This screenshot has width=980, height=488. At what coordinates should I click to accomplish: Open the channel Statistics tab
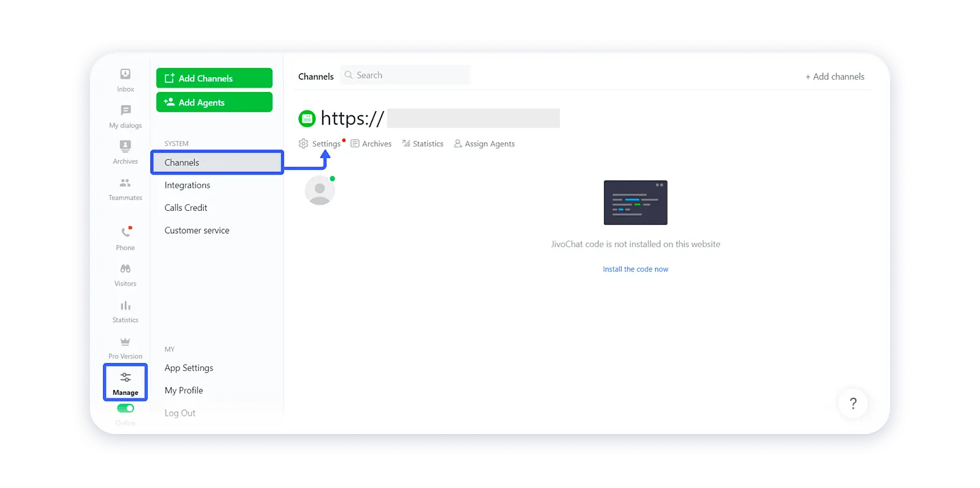(423, 143)
